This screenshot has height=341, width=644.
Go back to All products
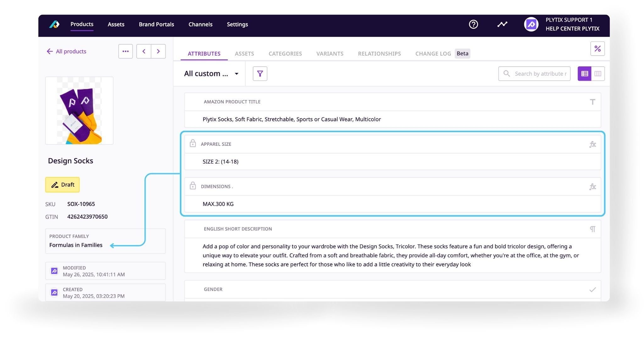coord(66,51)
